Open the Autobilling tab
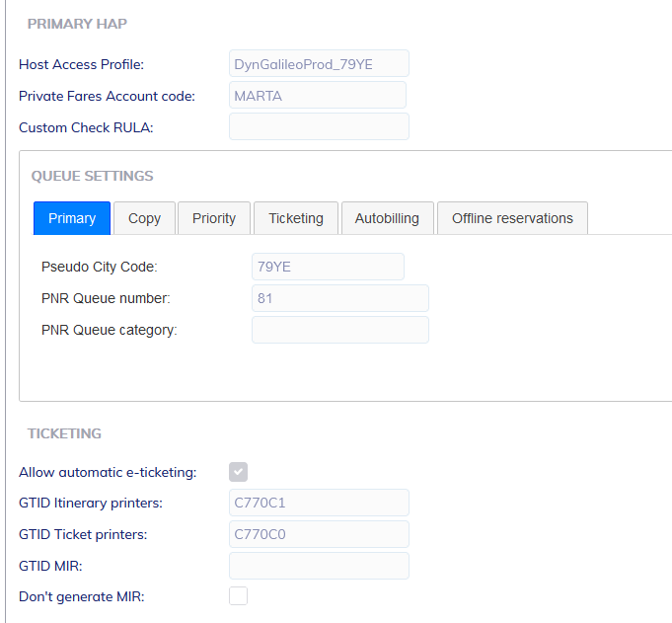The width and height of the screenshot is (672, 623). pyautogui.click(x=387, y=218)
